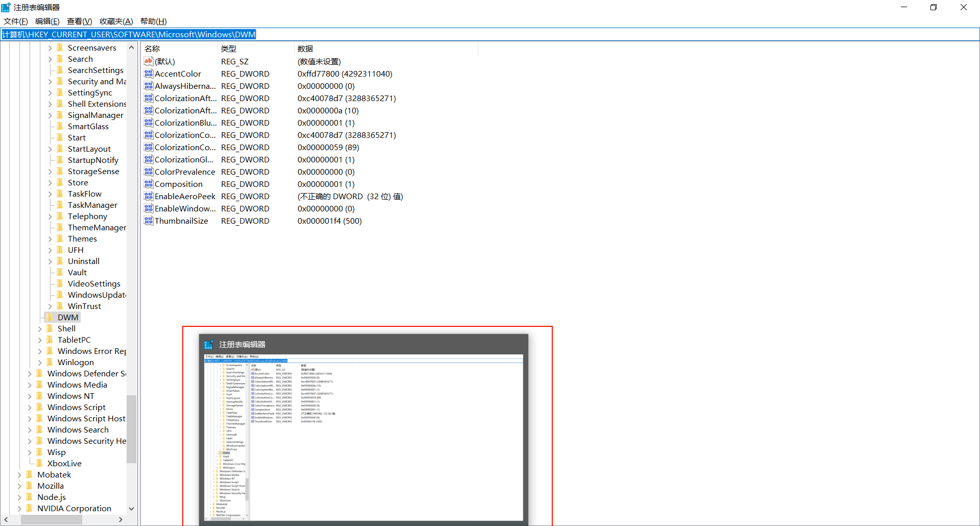Image resolution: width=980 pixels, height=526 pixels.
Task: Expand the Shell Extensions key
Action: coord(50,104)
